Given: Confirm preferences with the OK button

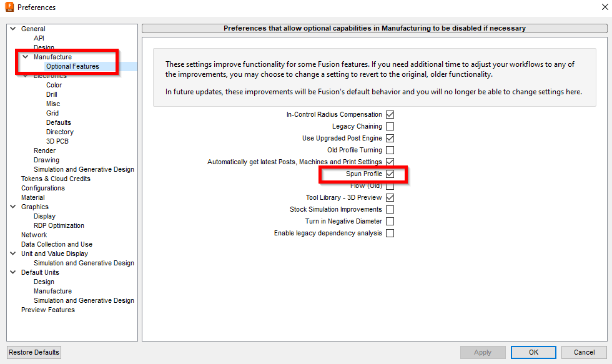Looking at the screenshot, I should pyautogui.click(x=533, y=352).
